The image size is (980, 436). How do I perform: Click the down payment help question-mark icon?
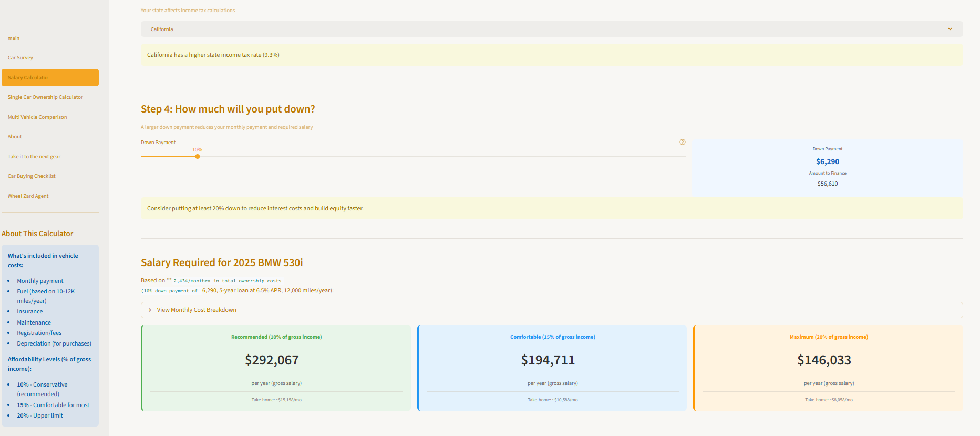click(x=682, y=142)
